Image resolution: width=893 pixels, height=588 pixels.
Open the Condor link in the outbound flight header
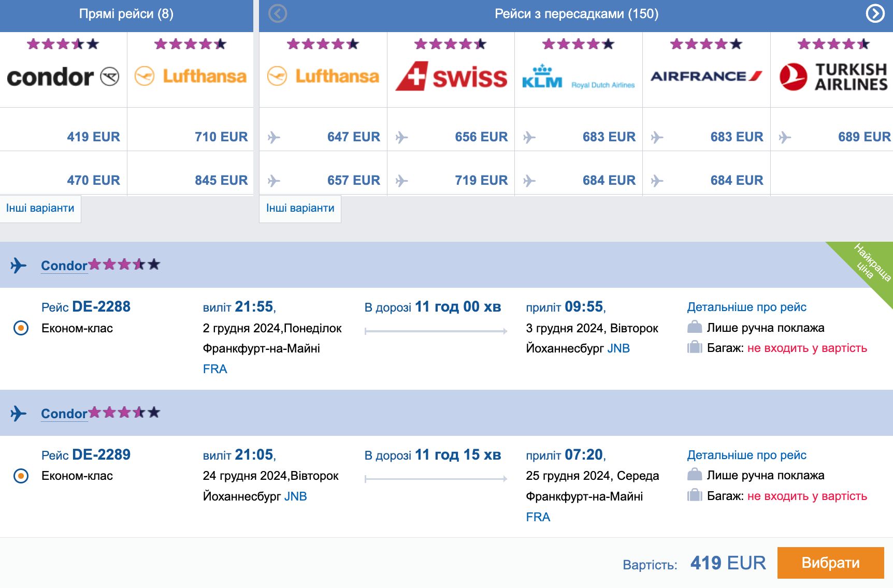[x=64, y=266]
